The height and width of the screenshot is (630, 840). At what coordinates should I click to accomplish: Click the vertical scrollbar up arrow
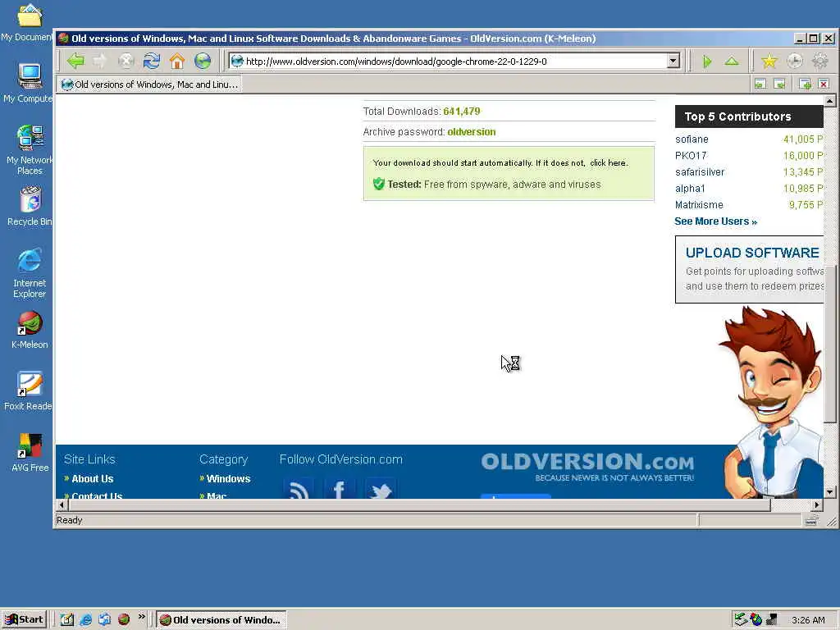(830, 101)
